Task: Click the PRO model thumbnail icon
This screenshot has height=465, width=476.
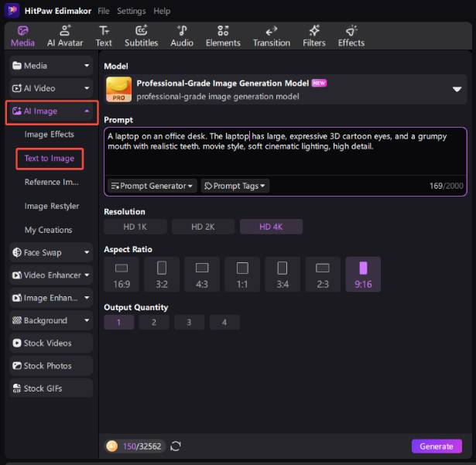Action: point(118,89)
